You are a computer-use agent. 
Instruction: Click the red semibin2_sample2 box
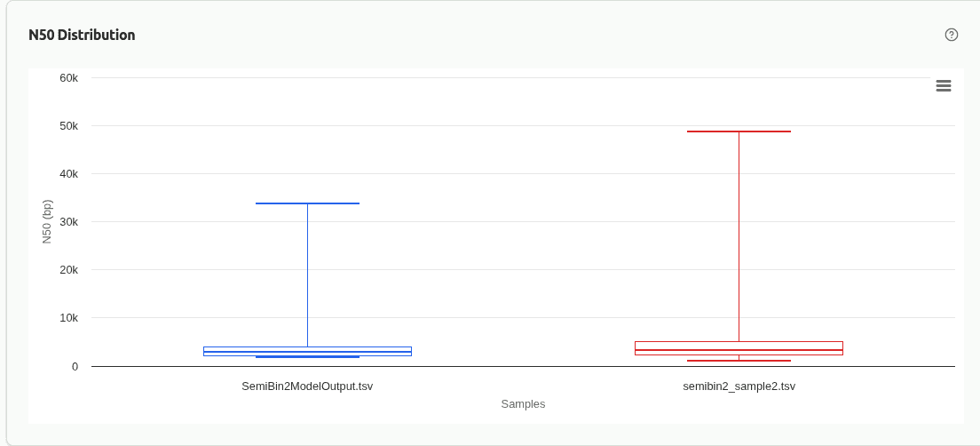click(x=739, y=346)
